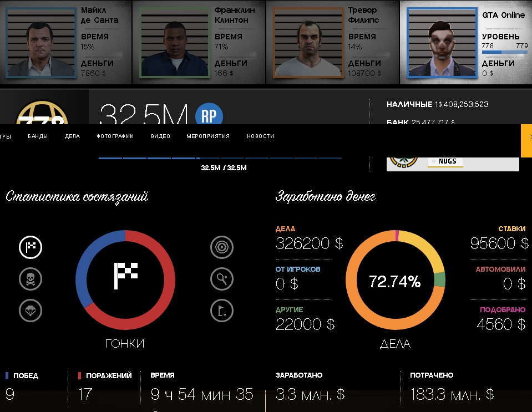Click the GTA Online level progress bar
Viewport: 532px width, 412px height.
click(505, 52)
